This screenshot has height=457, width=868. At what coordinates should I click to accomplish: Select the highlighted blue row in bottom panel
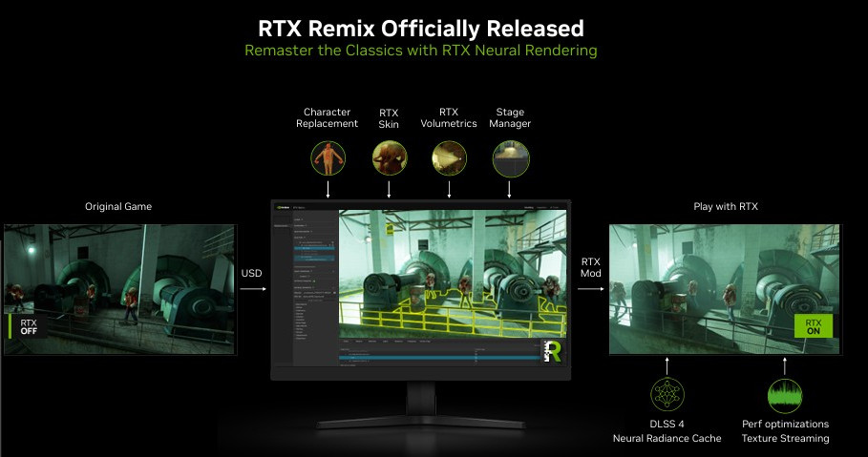(439, 358)
